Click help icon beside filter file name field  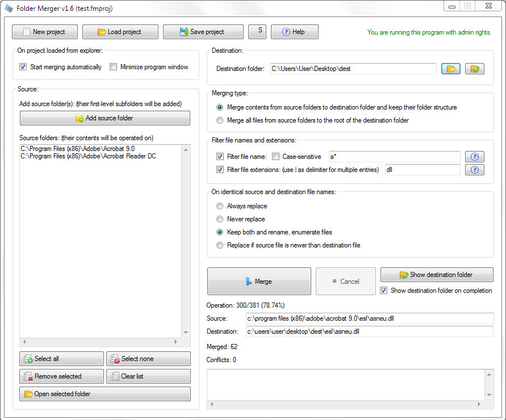(475, 157)
